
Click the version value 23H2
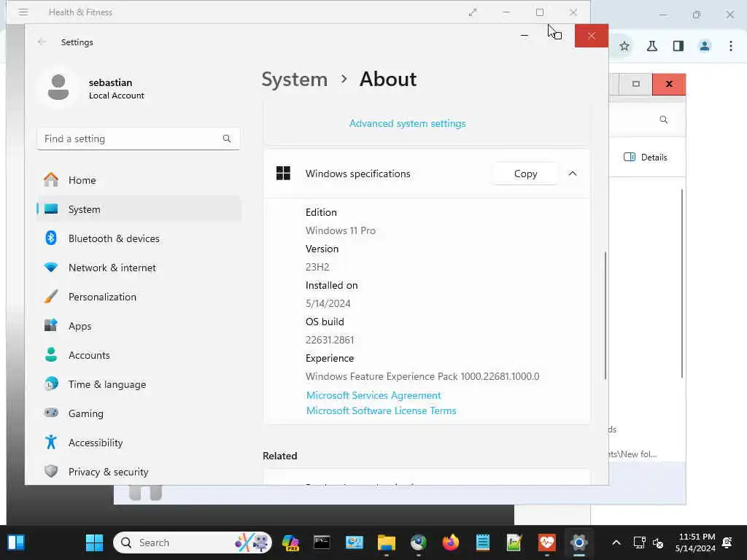(x=317, y=267)
